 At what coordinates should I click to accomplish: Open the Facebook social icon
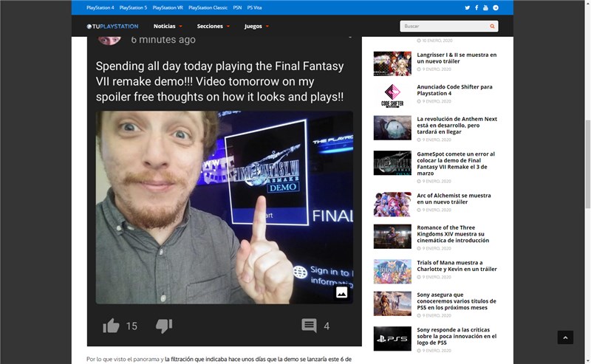[476, 7]
